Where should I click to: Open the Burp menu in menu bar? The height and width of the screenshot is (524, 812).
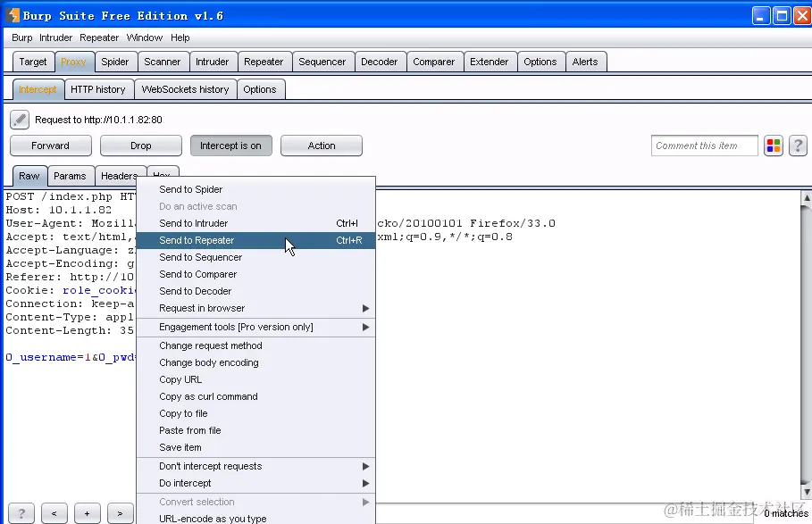(21, 37)
